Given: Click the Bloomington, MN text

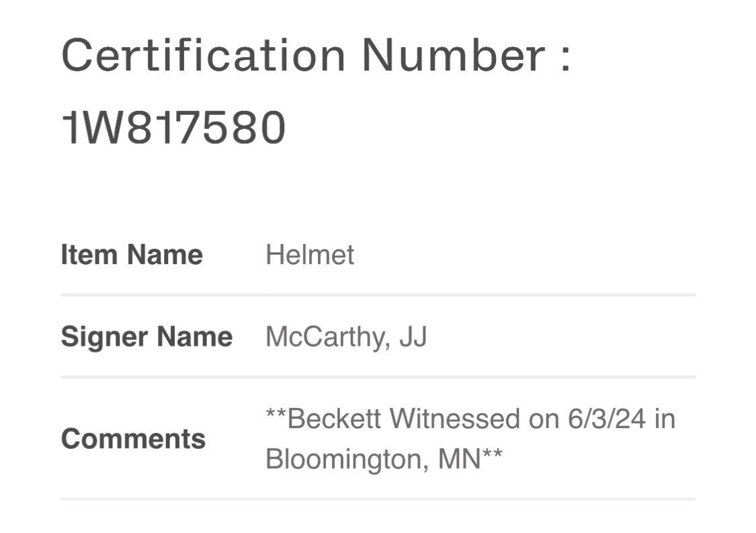Looking at the screenshot, I should tap(374, 458).
